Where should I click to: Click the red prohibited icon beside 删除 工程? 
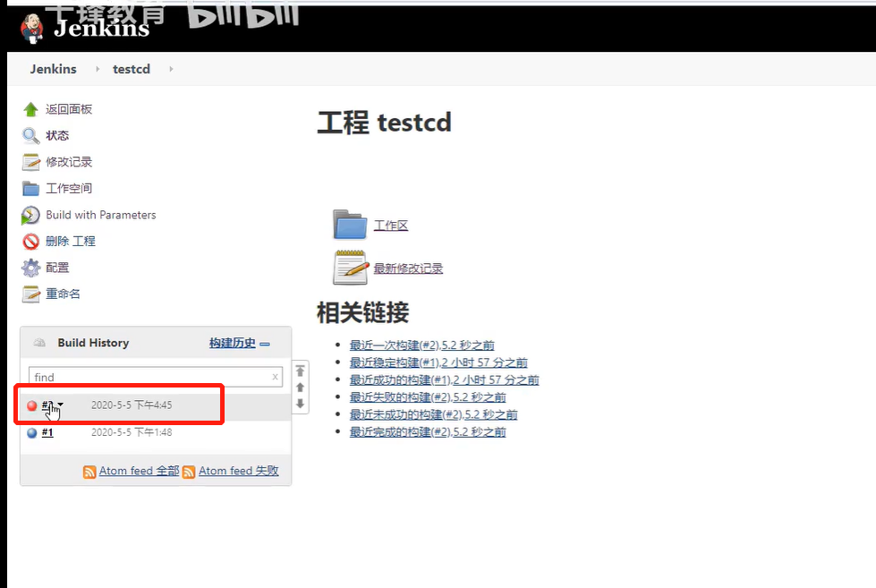click(30, 242)
